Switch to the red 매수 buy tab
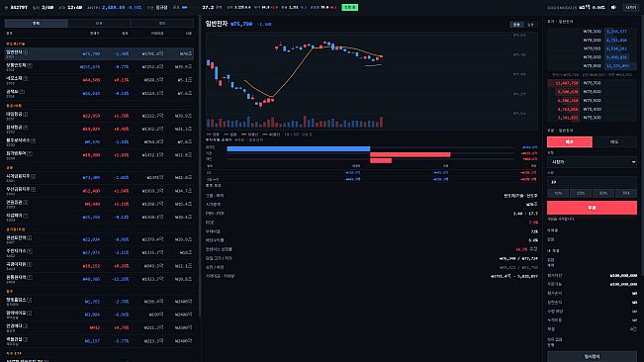The height and width of the screenshot is (362, 644). (x=570, y=141)
